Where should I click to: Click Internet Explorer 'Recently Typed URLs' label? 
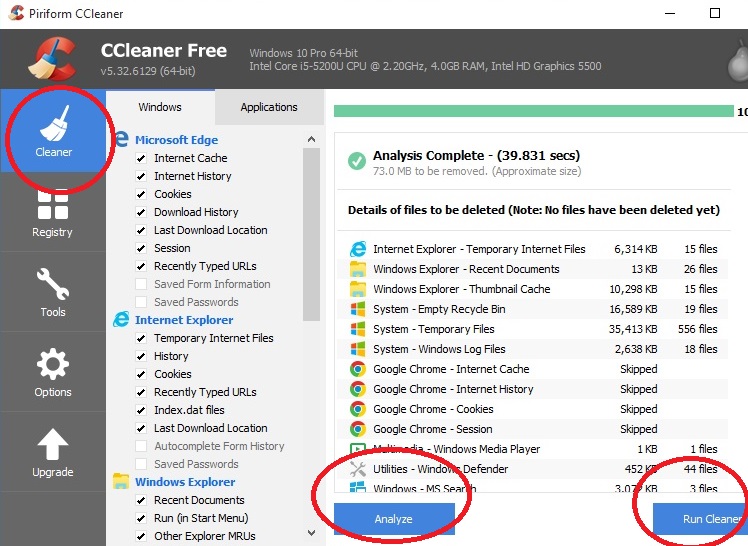tap(205, 392)
